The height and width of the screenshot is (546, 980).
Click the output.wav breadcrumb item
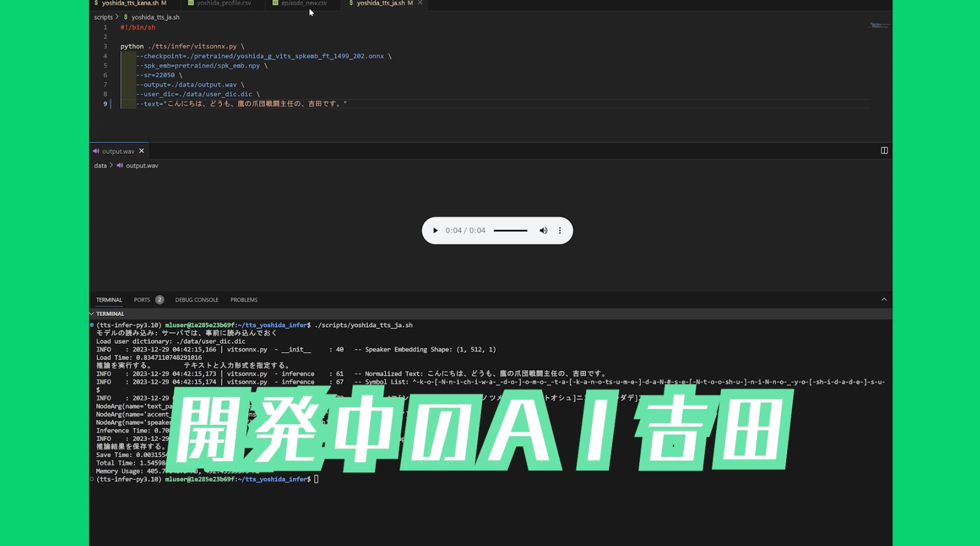pyautogui.click(x=142, y=166)
